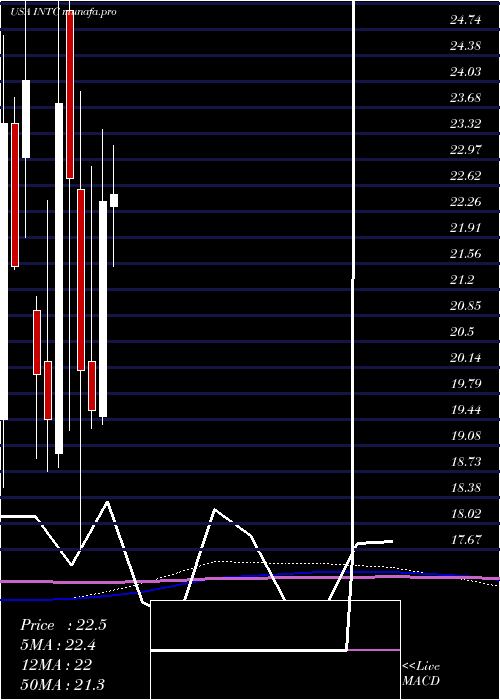Click the 17.67 price axis label

466,540
